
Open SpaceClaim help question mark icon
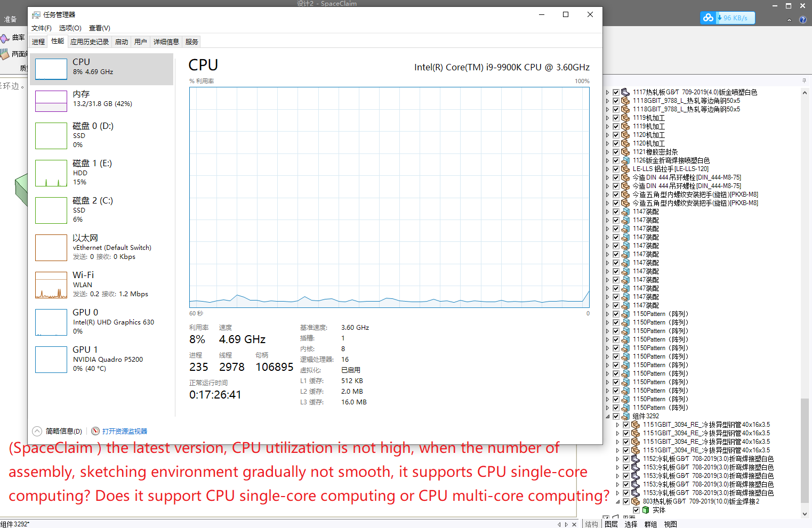803,20
